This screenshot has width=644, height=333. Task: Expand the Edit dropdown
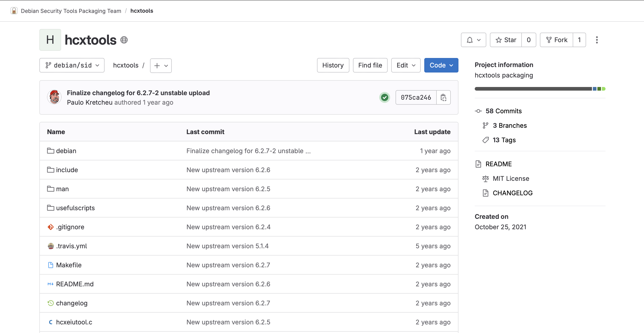(406, 65)
